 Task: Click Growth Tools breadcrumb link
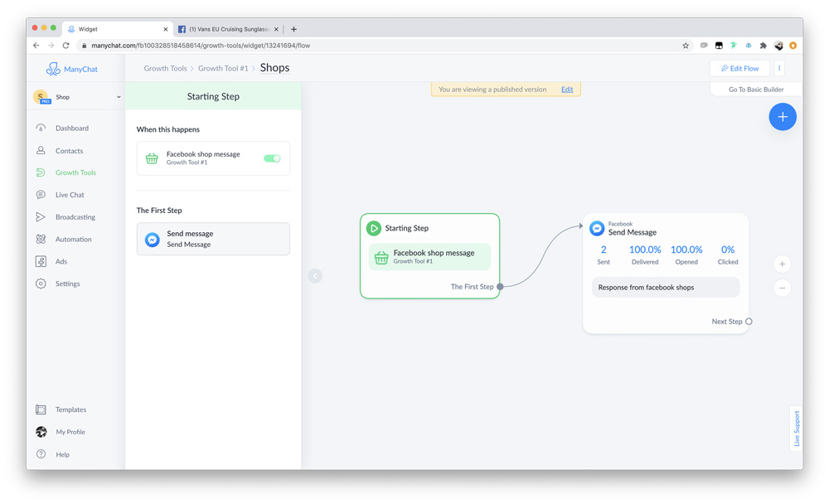point(165,68)
